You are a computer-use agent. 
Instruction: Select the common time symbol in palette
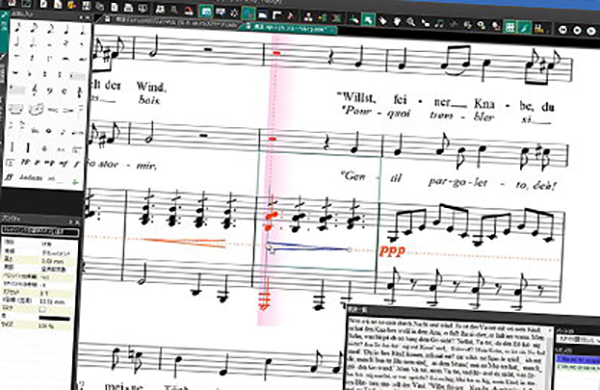(65, 91)
